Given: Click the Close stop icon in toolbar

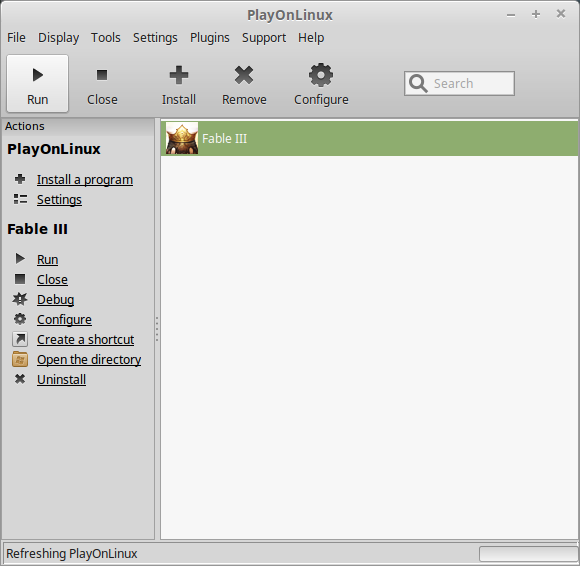Looking at the screenshot, I should tap(102, 75).
